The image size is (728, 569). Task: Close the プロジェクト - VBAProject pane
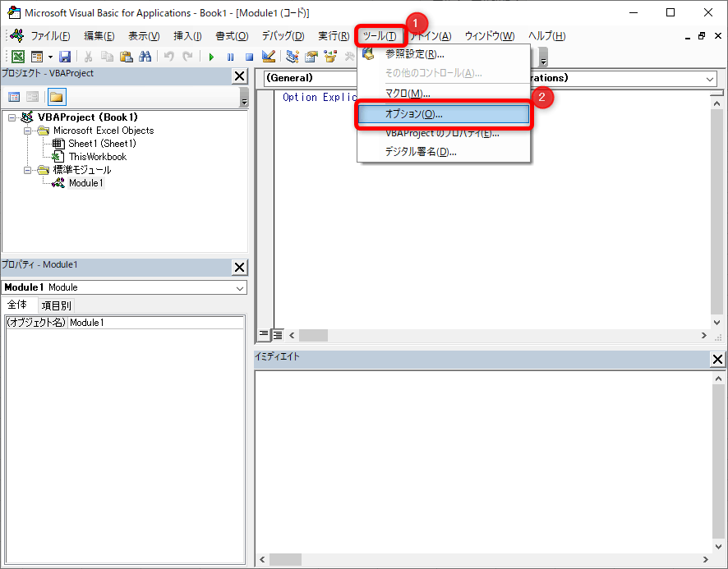click(240, 76)
